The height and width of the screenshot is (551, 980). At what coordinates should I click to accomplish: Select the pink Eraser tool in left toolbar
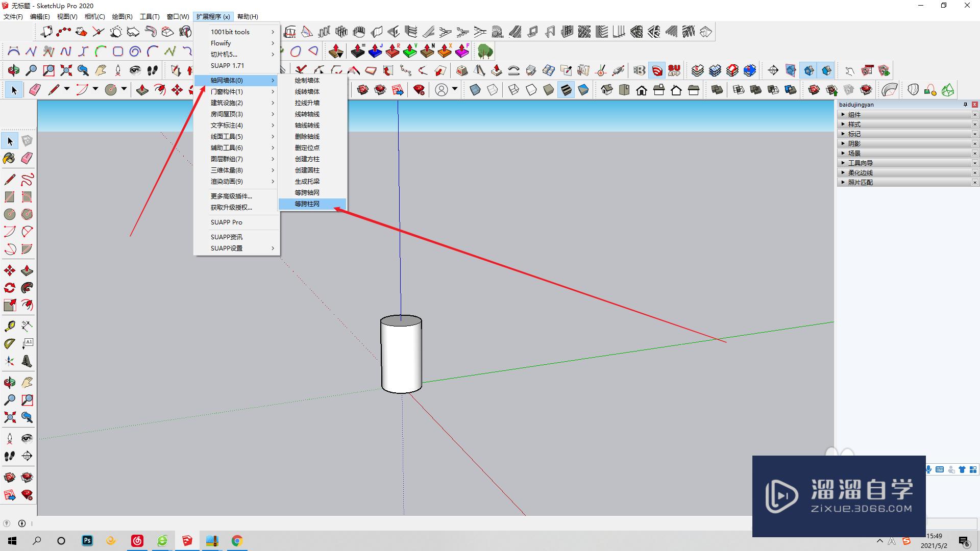point(27,158)
